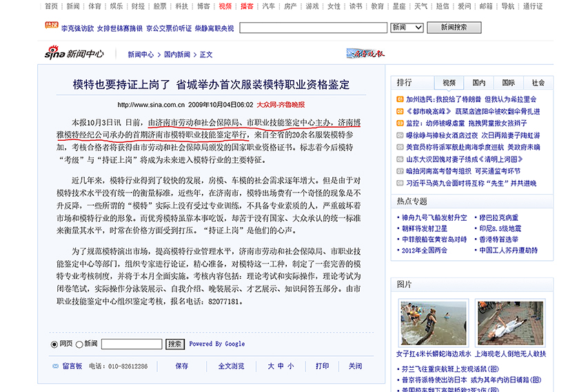
Task: Click the 搜索 button under the article
Action: click(175, 344)
